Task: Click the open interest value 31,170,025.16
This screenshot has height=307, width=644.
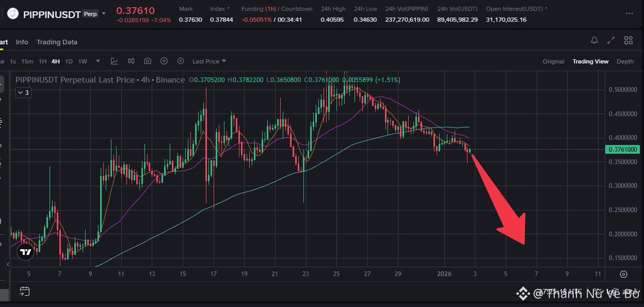Action: click(x=506, y=20)
